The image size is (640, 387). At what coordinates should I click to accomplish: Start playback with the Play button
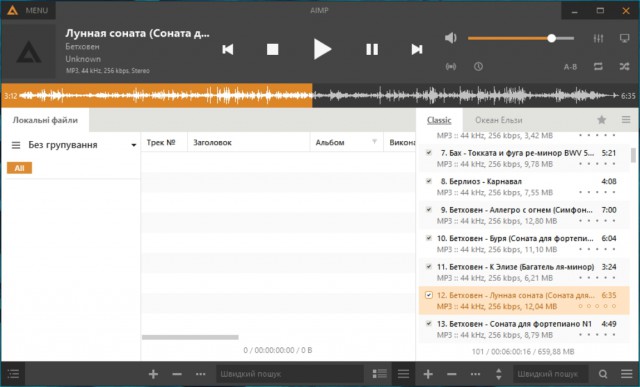pos(322,49)
